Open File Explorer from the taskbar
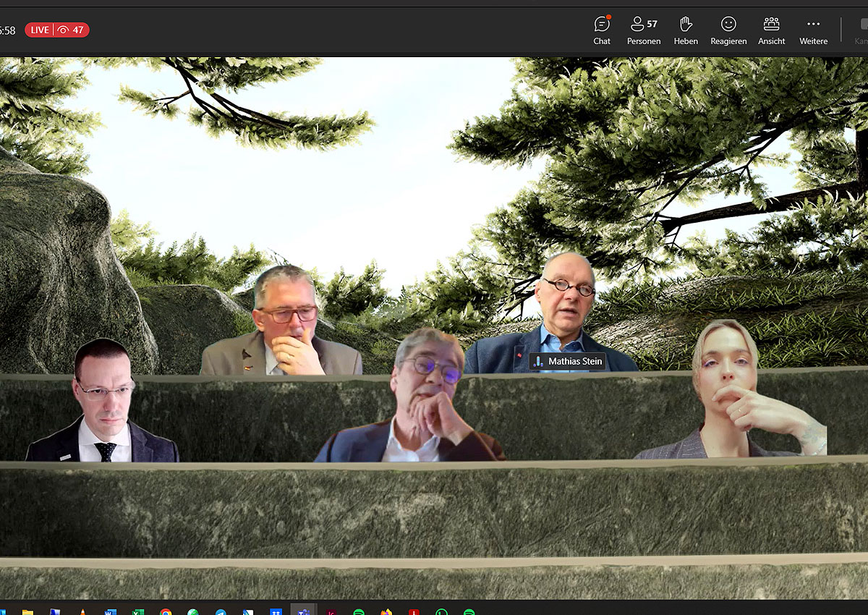Viewport: 868px width, 615px height. 27,611
